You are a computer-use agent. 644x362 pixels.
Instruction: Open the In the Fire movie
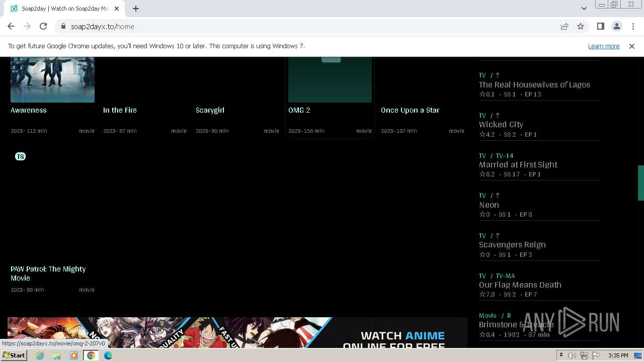coord(120,110)
